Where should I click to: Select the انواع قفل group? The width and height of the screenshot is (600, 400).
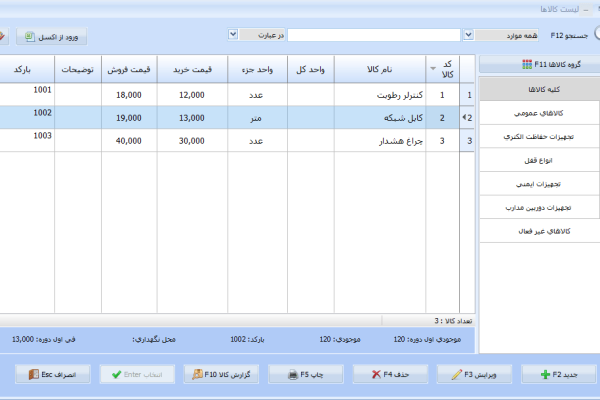540,160
